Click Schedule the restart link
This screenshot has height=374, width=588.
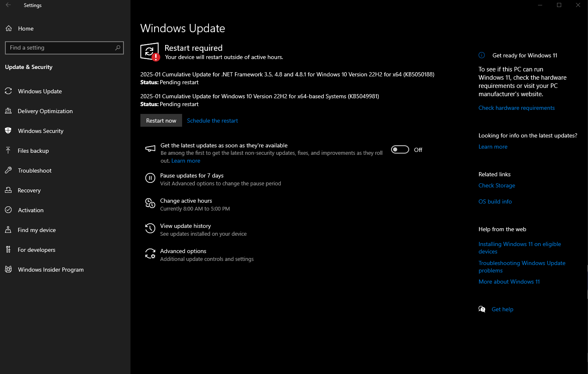click(x=212, y=121)
